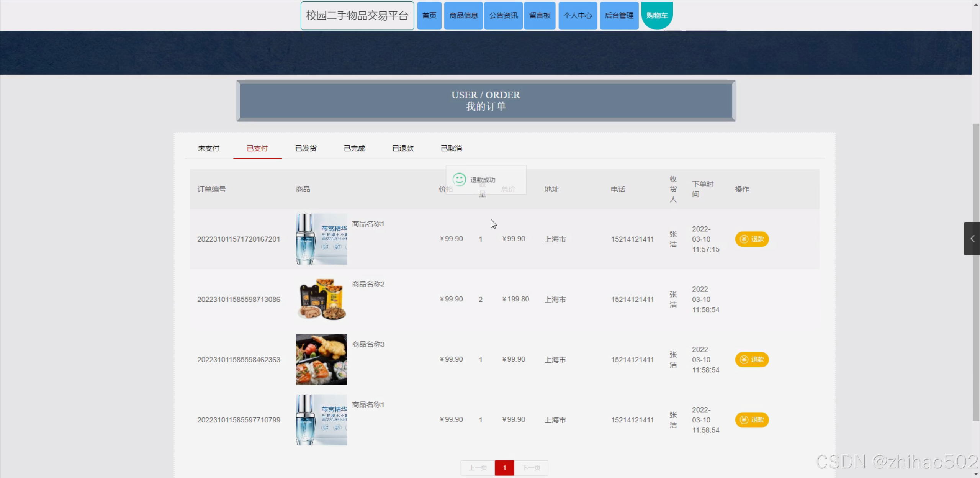The width and height of the screenshot is (980, 478).
Task: Click refund button for last order row
Action: 751,420
